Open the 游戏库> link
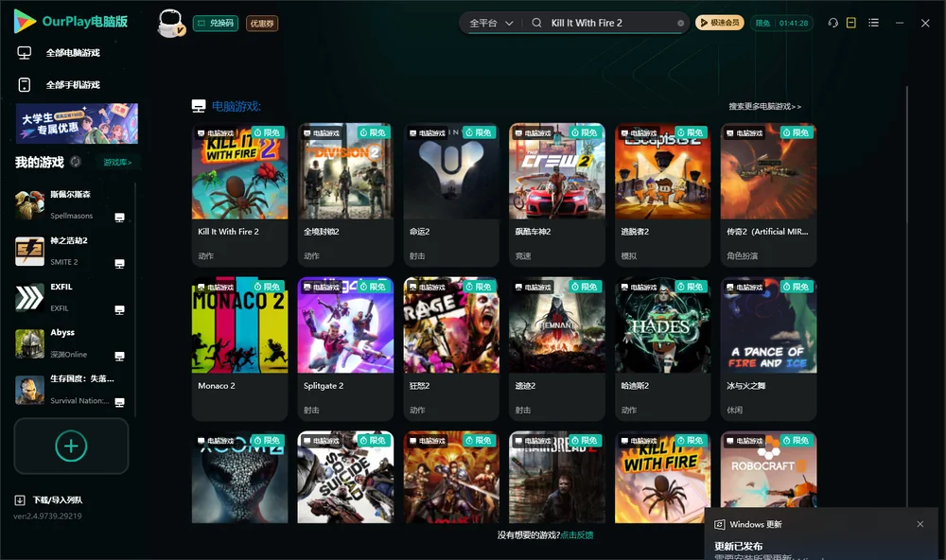Viewport: 946px width, 560px height. [x=117, y=163]
